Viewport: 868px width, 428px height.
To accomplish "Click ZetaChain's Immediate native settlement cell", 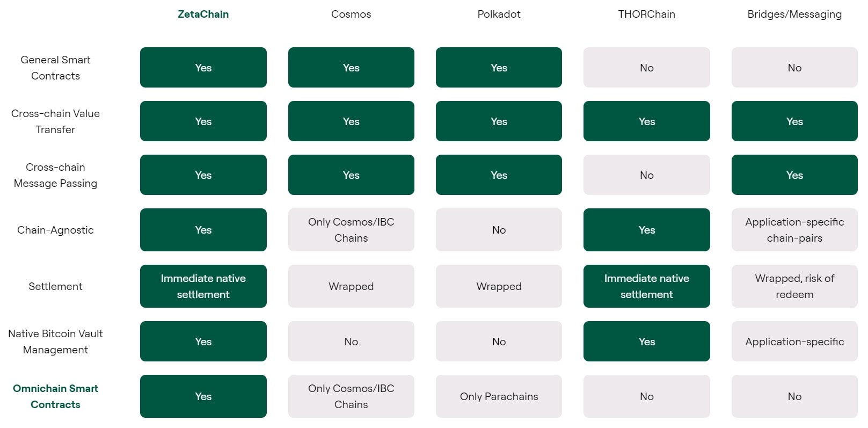I will [x=203, y=286].
